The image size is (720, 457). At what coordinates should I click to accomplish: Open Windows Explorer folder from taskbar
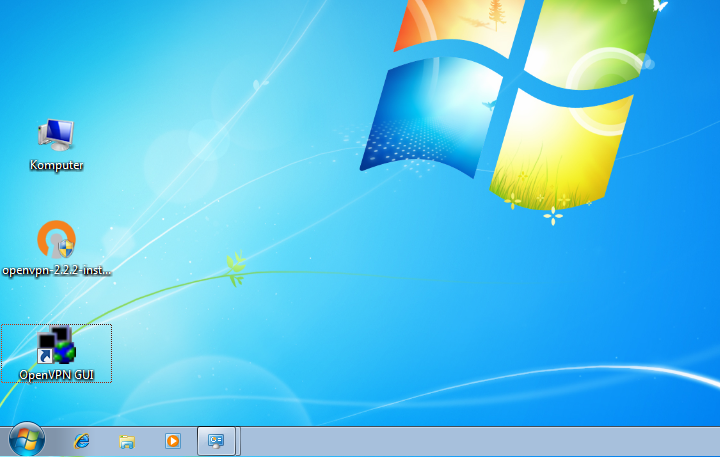[x=127, y=441]
